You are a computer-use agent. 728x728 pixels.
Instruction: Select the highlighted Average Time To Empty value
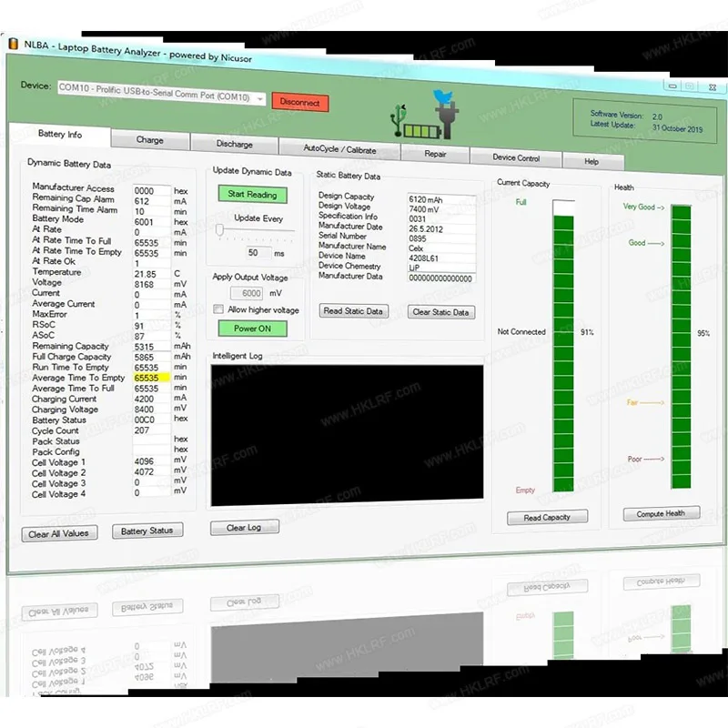click(x=146, y=377)
